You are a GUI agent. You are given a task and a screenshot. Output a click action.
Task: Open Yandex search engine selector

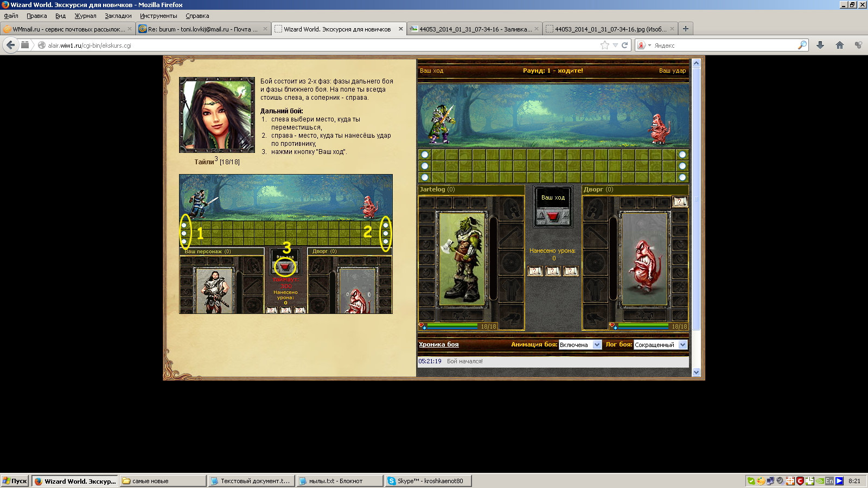(644, 46)
